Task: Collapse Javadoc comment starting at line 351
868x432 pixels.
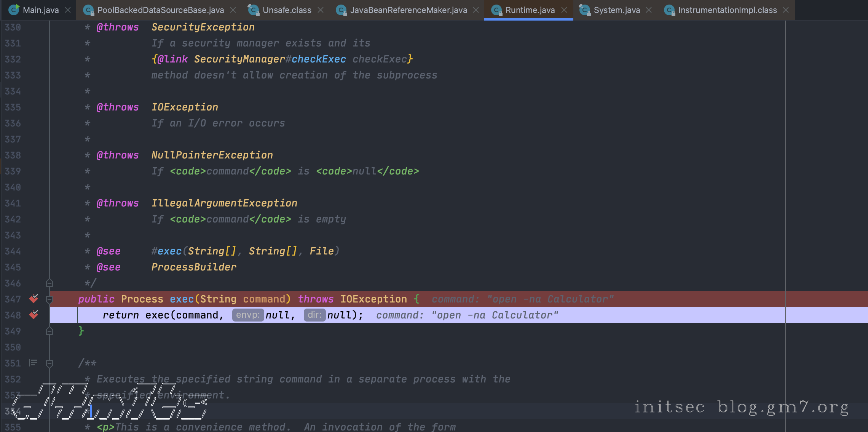Action: (x=49, y=363)
